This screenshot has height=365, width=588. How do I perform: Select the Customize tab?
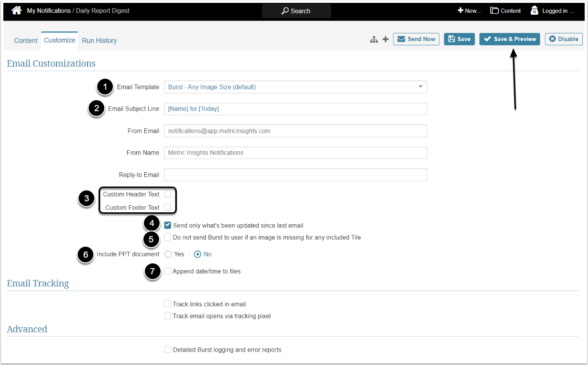click(60, 40)
